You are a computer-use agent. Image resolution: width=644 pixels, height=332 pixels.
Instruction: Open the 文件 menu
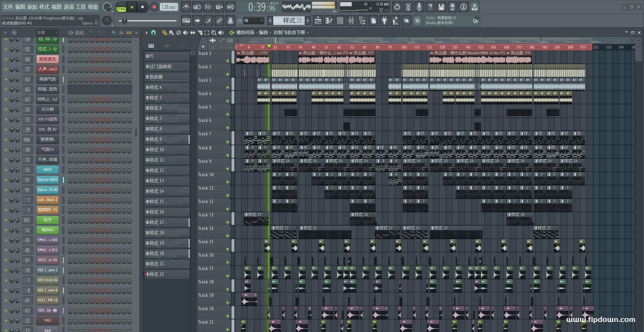(x=8, y=7)
